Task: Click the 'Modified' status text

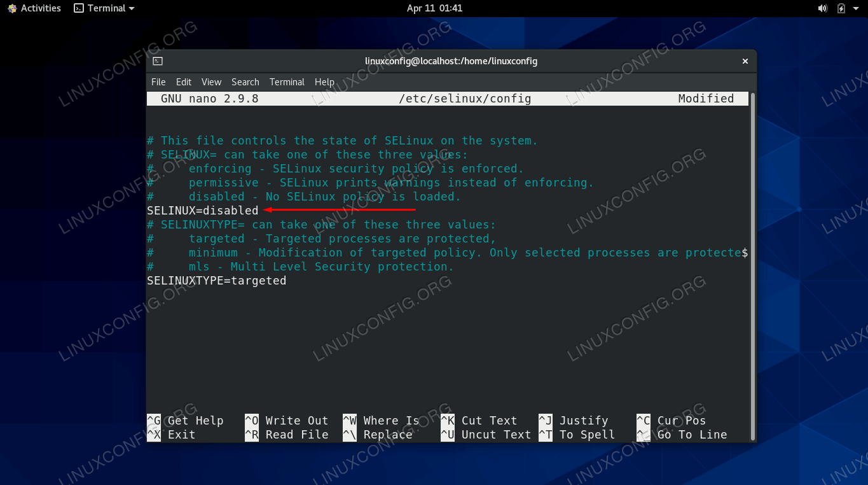Action: point(706,99)
